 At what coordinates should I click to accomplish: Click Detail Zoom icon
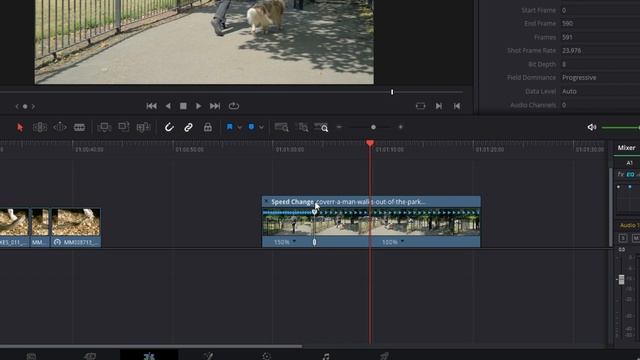(x=302, y=127)
